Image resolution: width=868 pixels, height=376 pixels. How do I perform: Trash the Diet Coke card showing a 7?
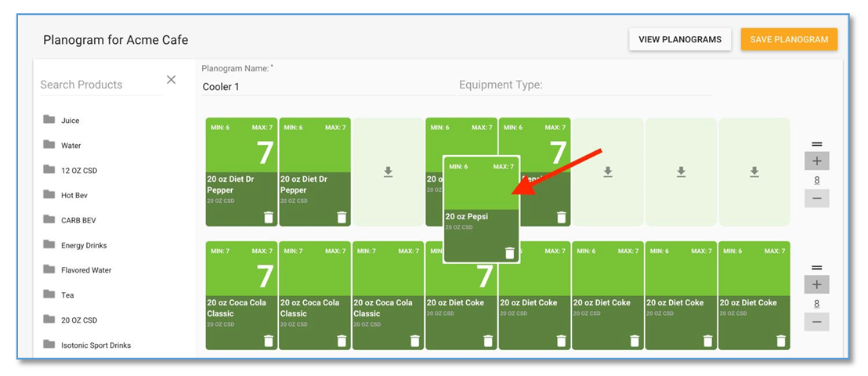[488, 341]
